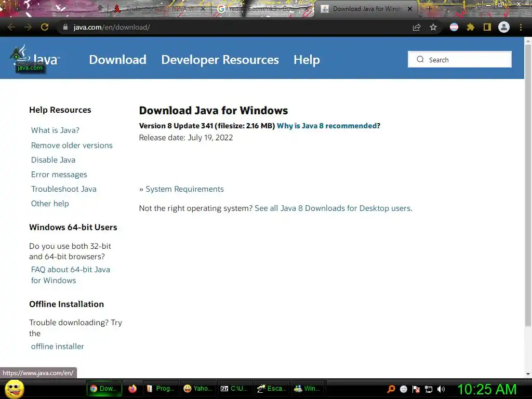Close the Download Java tab
The image size is (532, 399).
410,9
